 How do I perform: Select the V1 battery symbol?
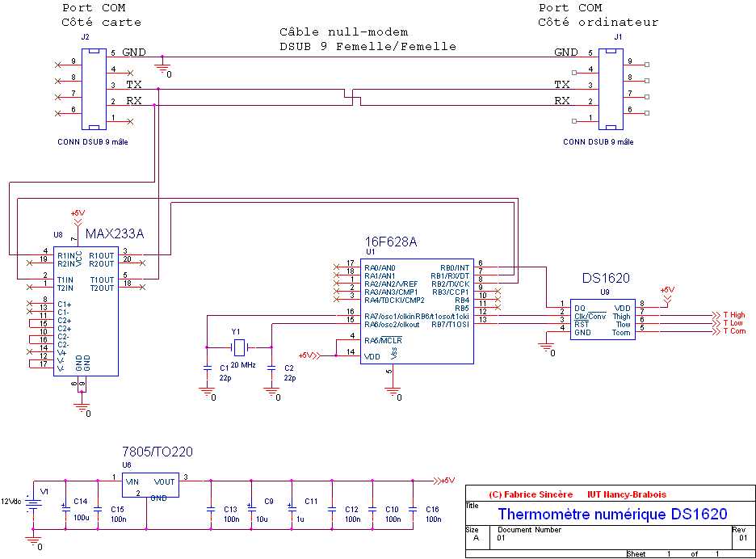pos(33,504)
